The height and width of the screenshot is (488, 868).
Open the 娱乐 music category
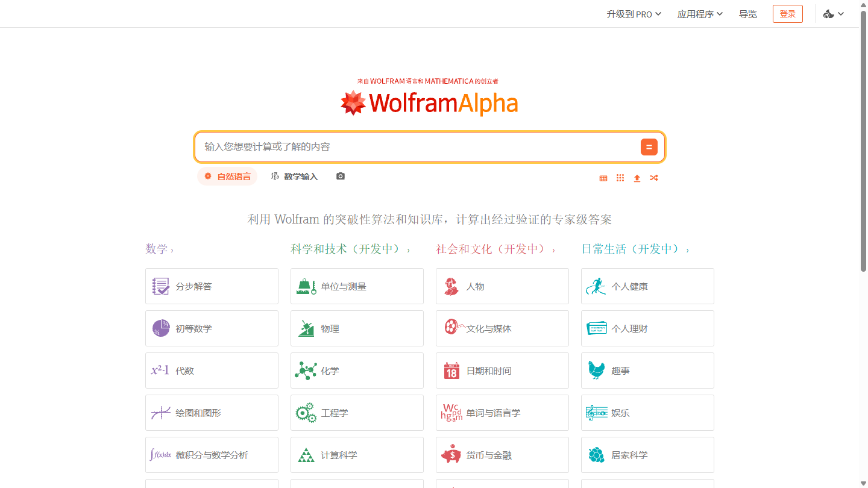pyautogui.click(x=647, y=413)
